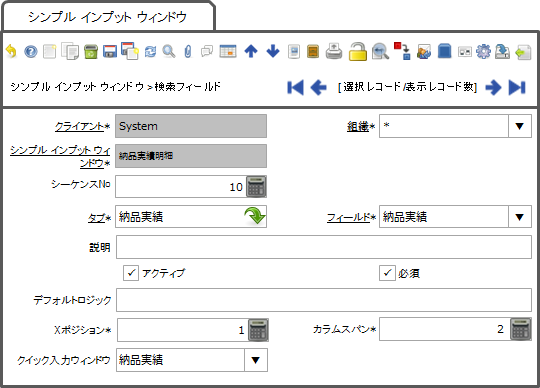Open help via question mark icon
The image size is (540, 388).
31,52
